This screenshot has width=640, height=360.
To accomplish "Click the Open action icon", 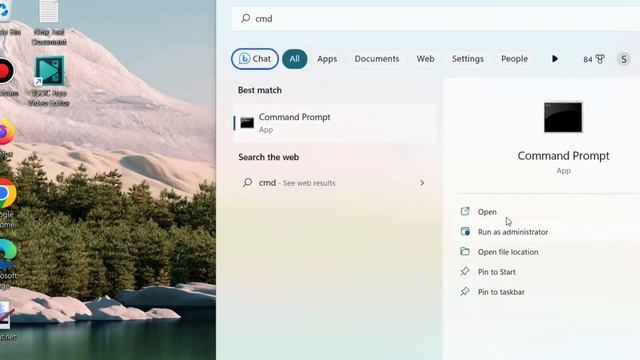I will (465, 211).
